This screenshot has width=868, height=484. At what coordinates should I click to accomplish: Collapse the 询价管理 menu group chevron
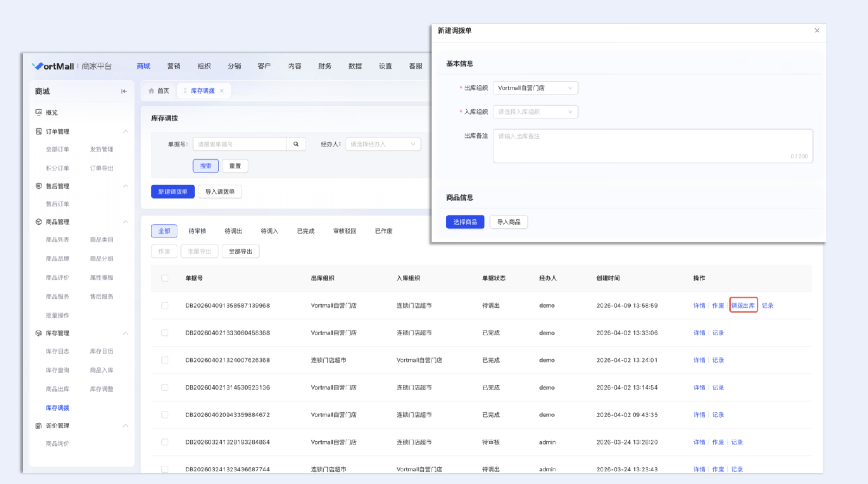[x=126, y=426]
